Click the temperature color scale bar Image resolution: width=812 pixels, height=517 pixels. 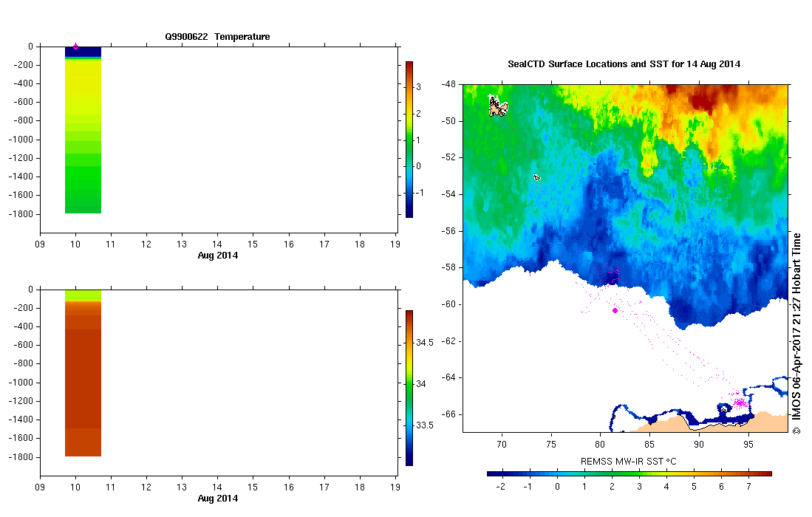click(409, 139)
